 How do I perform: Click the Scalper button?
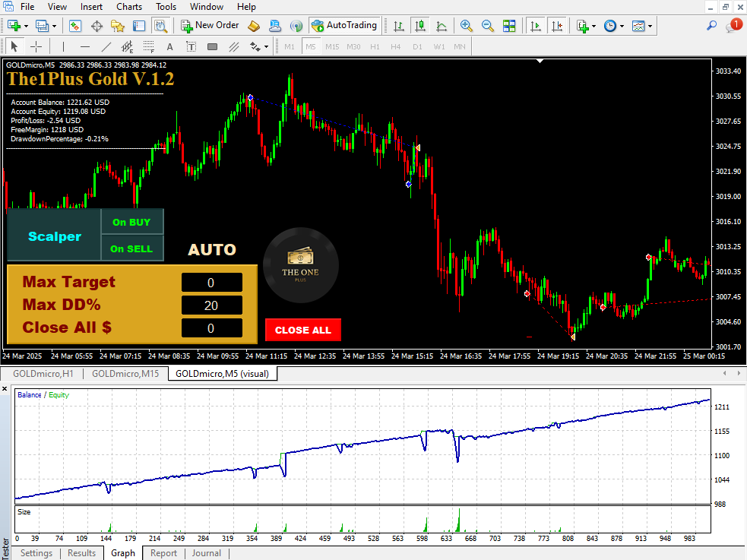pyautogui.click(x=54, y=236)
